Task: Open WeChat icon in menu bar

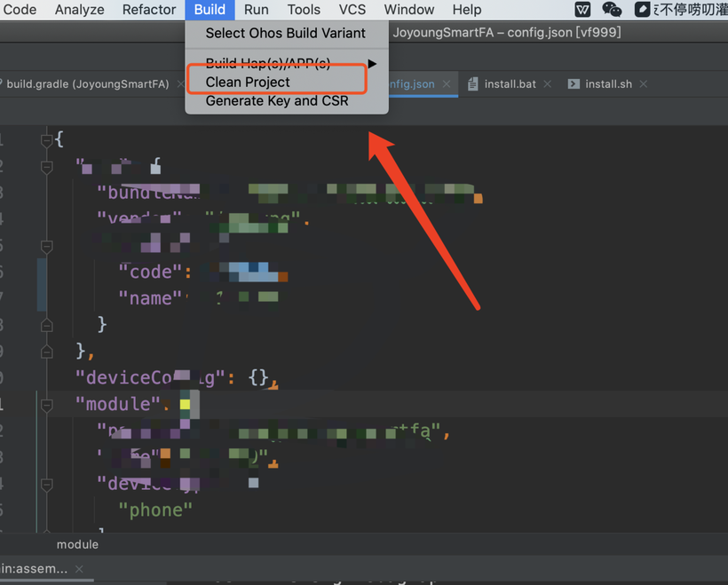Action: pyautogui.click(x=612, y=9)
